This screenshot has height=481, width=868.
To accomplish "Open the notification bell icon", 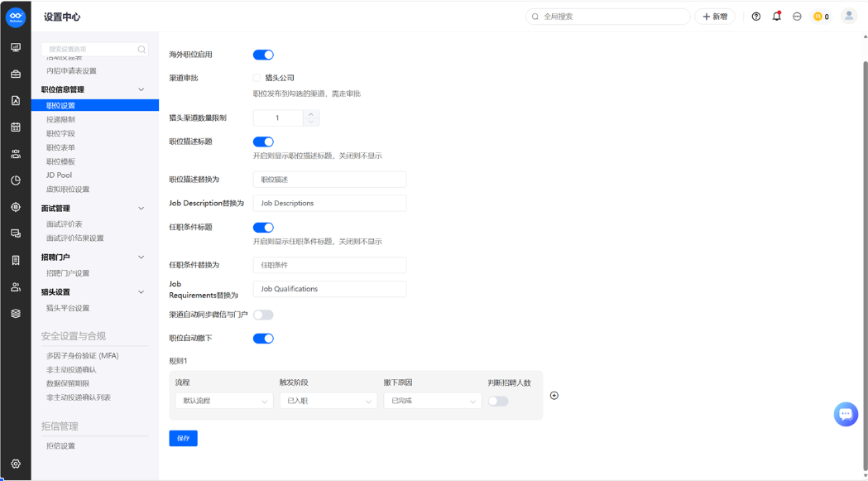I will (777, 16).
